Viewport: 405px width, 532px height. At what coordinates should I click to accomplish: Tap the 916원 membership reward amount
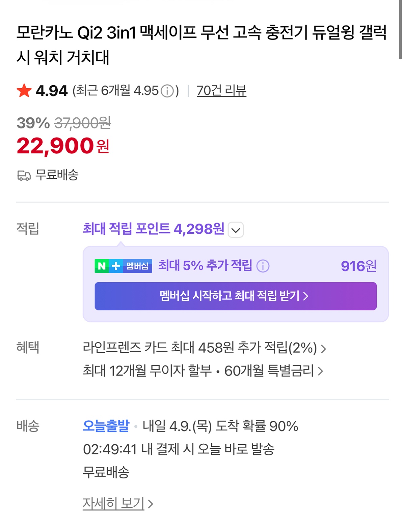pos(358,266)
